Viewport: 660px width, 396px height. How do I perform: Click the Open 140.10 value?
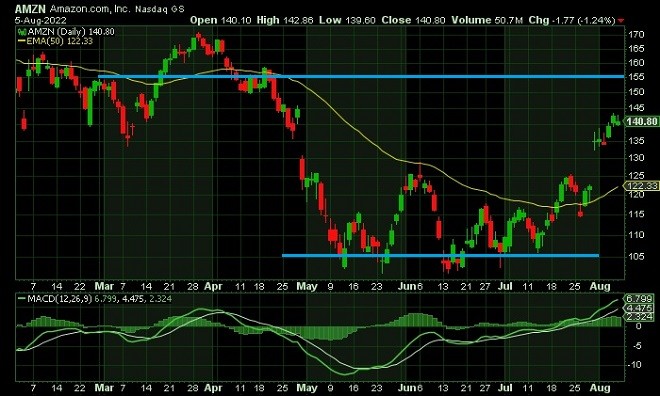[221, 20]
